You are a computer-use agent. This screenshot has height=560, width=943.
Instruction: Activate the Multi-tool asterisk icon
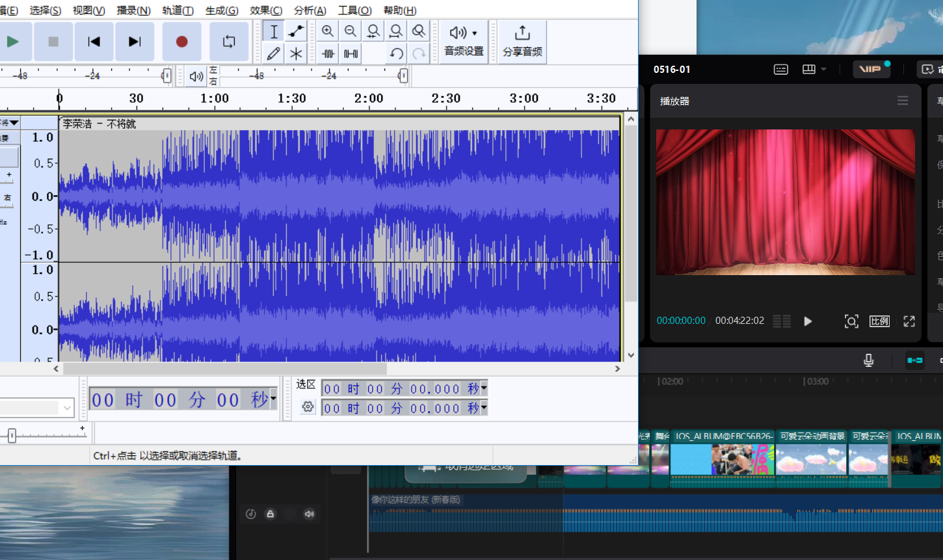point(297,53)
